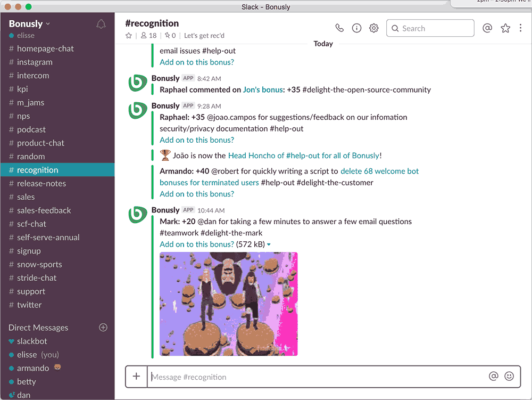Image resolution: width=532 pixels, height=400 pixels.
Task: Open direct message with armando
Action: click(57, 368)
